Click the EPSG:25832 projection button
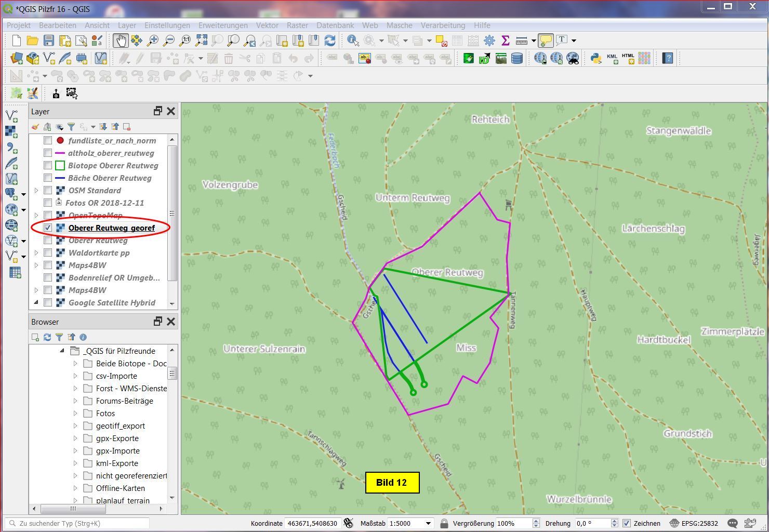The image size is (769, 532). pos(694,523)
